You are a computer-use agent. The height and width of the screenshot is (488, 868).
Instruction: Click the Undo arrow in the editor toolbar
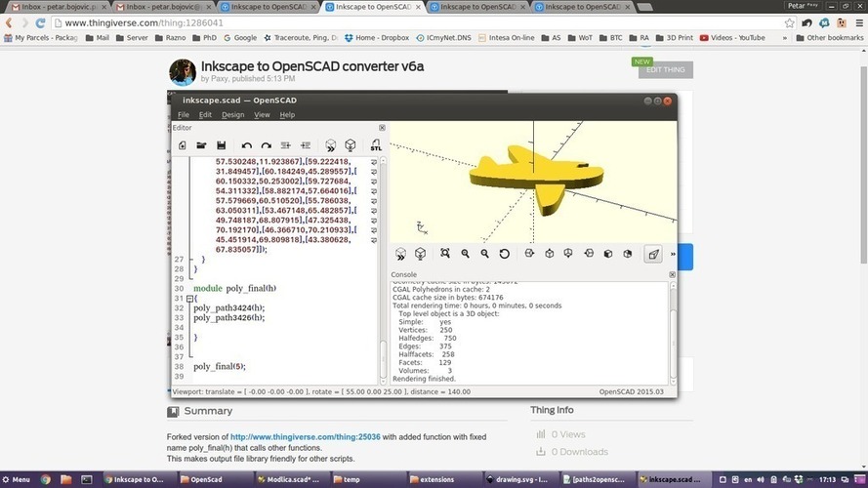pos(247,145)
